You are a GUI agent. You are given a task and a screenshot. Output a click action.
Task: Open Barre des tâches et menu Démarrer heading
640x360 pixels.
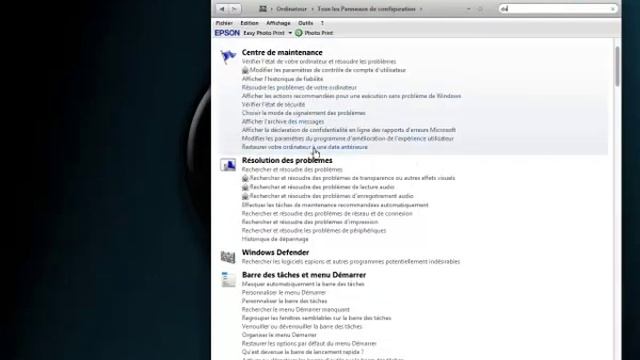tap(304, 275)
